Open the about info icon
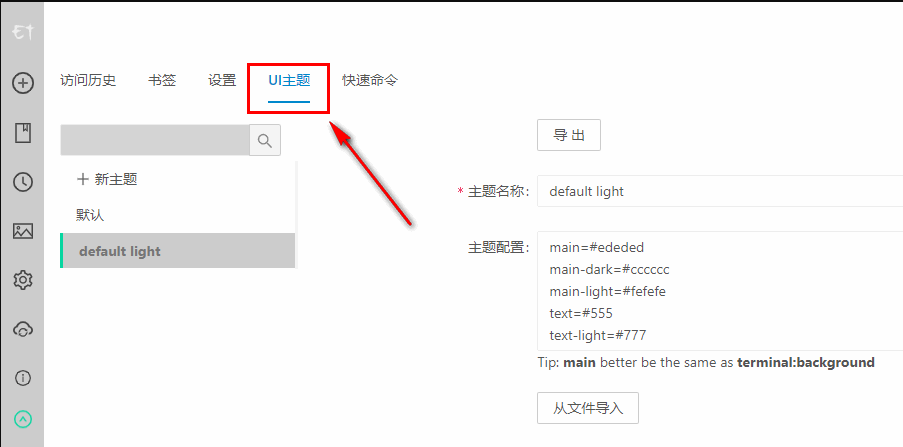Screen dimensions: 903x447 23,378
